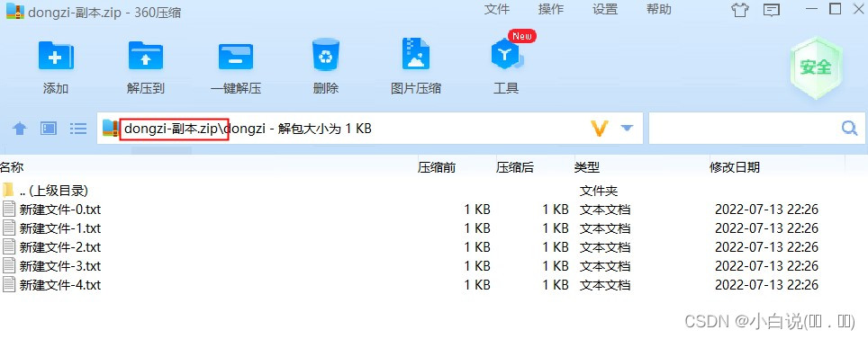Click the 解压到 (Extract to) icon
The image size is (868, 339).
click(x=146, y=56)
